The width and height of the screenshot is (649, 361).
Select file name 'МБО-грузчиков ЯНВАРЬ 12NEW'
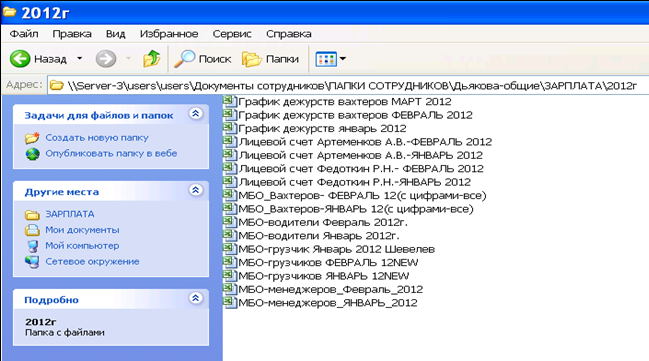coord(324,276)
